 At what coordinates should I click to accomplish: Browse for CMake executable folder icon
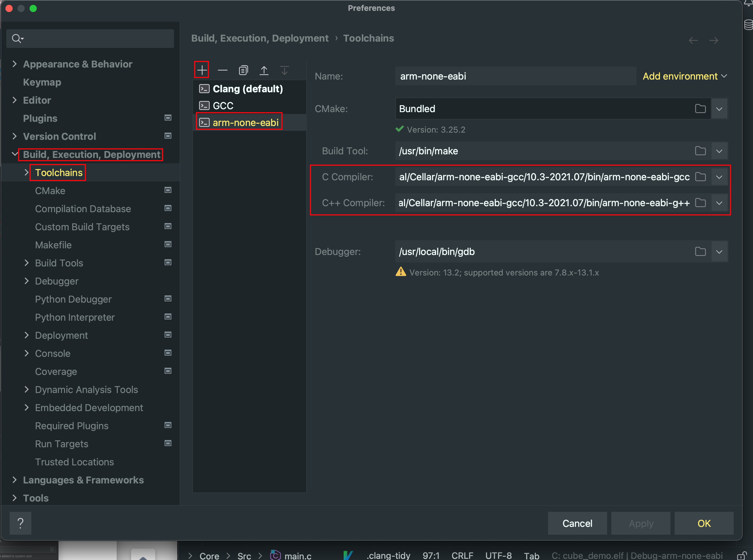700,109
